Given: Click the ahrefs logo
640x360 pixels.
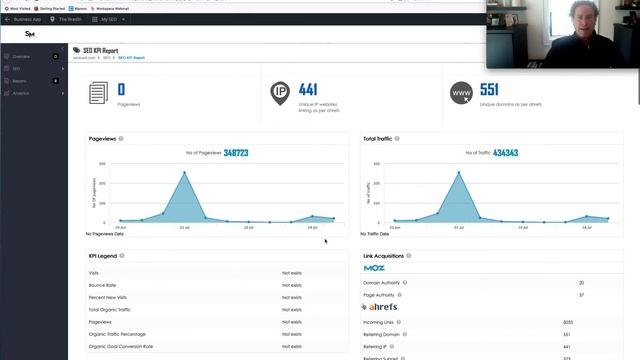Looking at the screenshot, I should (383, 307).
